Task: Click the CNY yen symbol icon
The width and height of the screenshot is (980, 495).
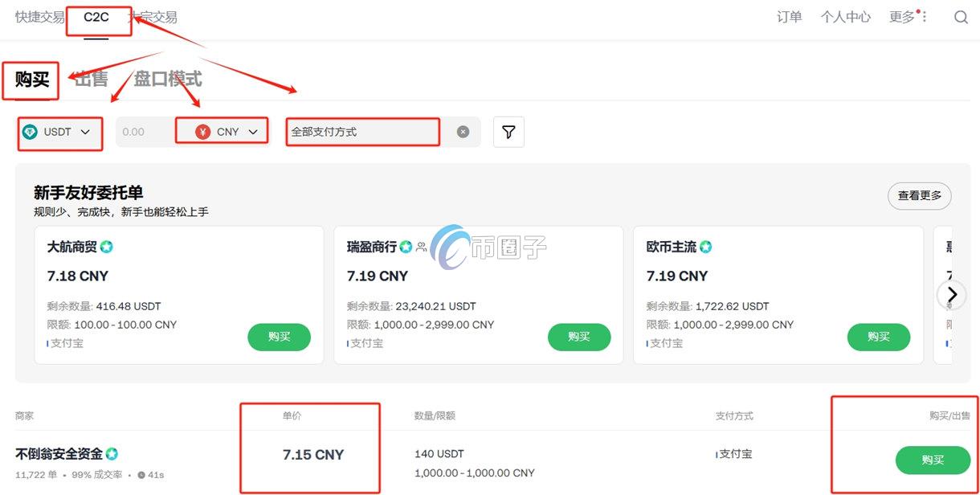Action: click(x=203, y=131)
